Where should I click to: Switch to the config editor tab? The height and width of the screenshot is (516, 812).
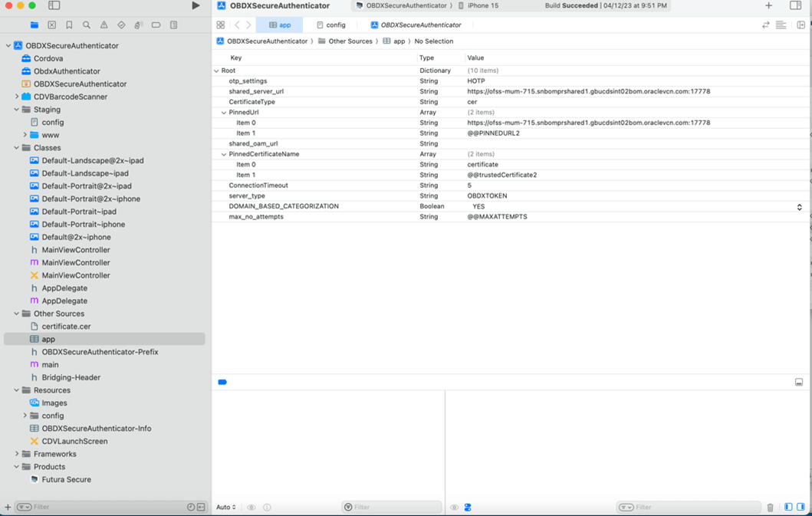pyautogui.click(x=331, y=25)
